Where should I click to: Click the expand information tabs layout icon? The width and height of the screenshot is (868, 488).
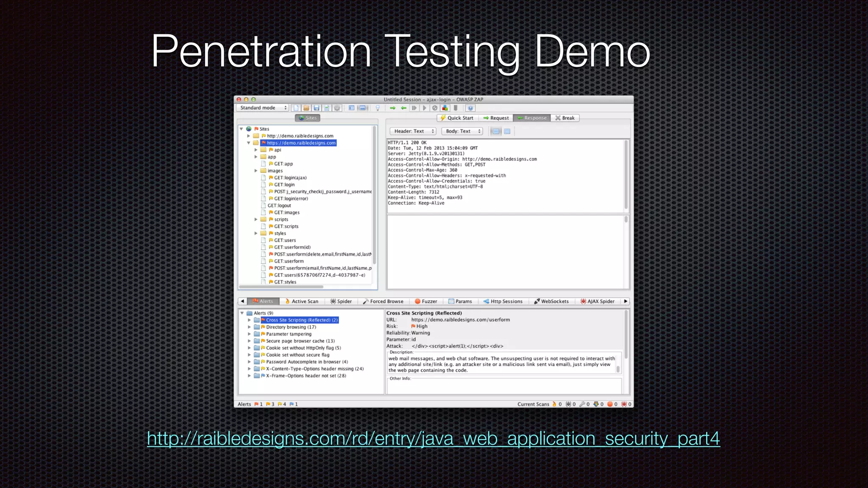pyautogui.click(x=362, y=108)
